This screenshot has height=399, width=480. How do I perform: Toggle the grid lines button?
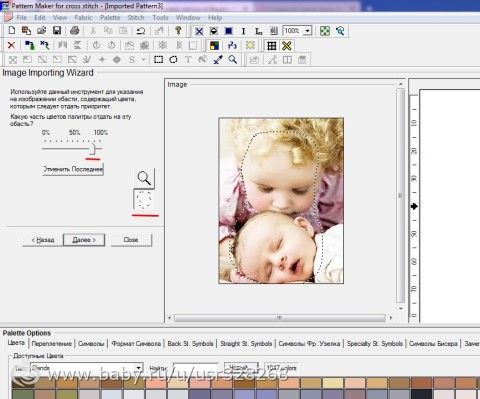tap(272, 46)
